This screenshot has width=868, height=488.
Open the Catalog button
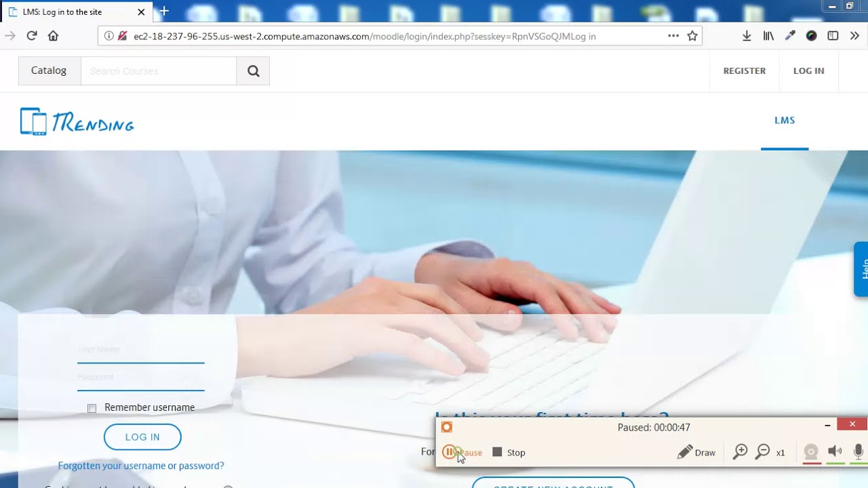[x=49, y=70]
